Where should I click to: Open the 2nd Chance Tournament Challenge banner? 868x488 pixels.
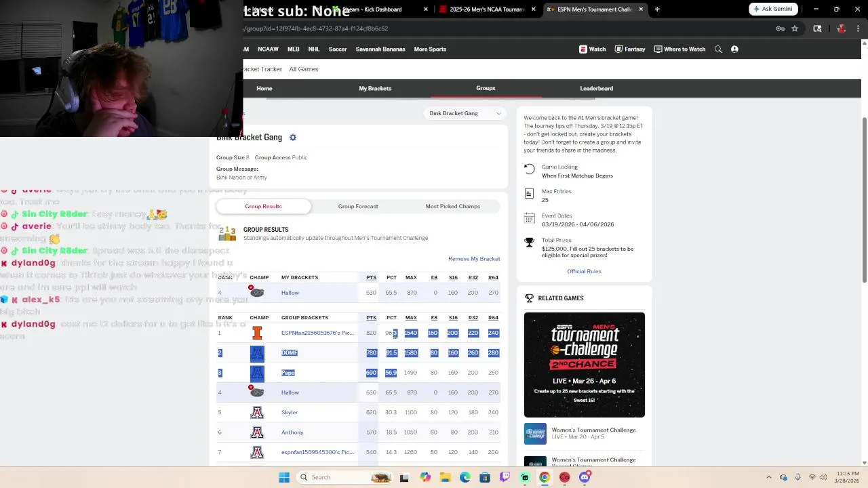click(x=585, y=365)
